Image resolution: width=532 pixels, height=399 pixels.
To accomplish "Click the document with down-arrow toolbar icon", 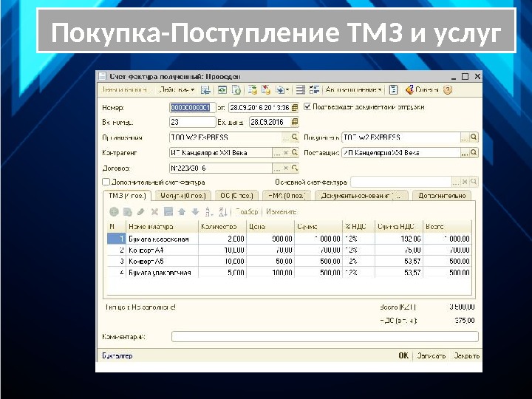I will pyautogui.click(x=252, y=90).
